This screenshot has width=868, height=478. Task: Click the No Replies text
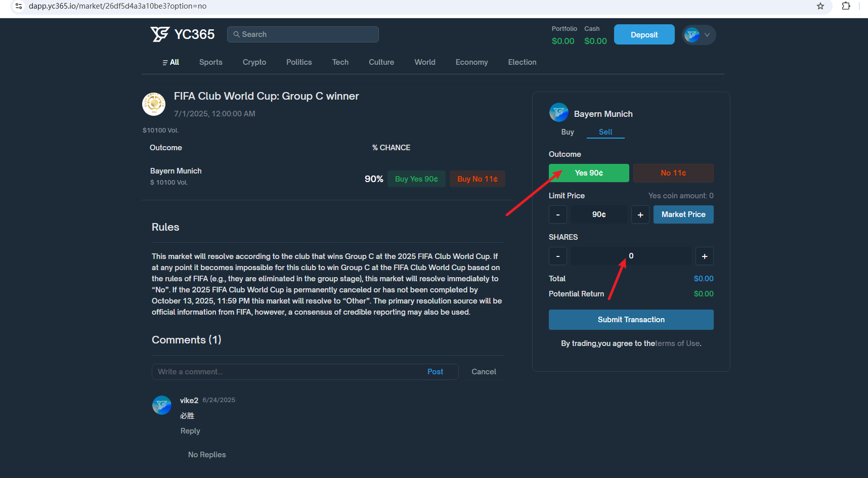207,455
